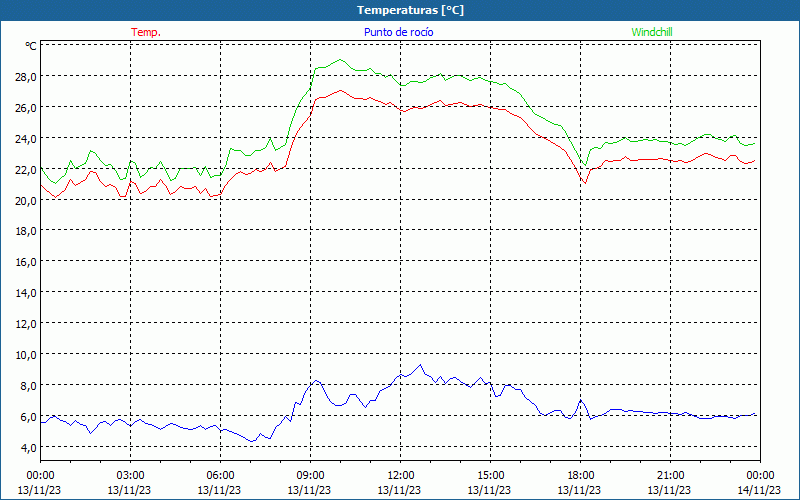
Task: Click the 06:00 time axis label
Action: point(220,476)
